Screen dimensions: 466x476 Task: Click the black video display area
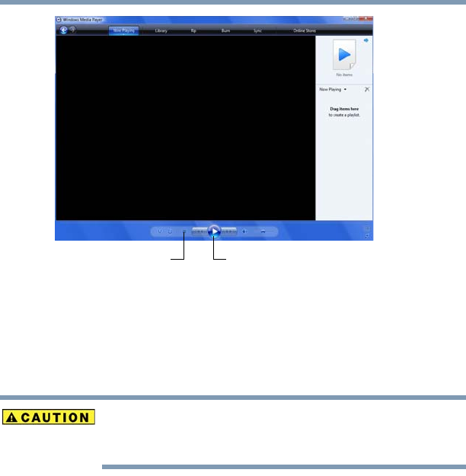pos(186,128)
